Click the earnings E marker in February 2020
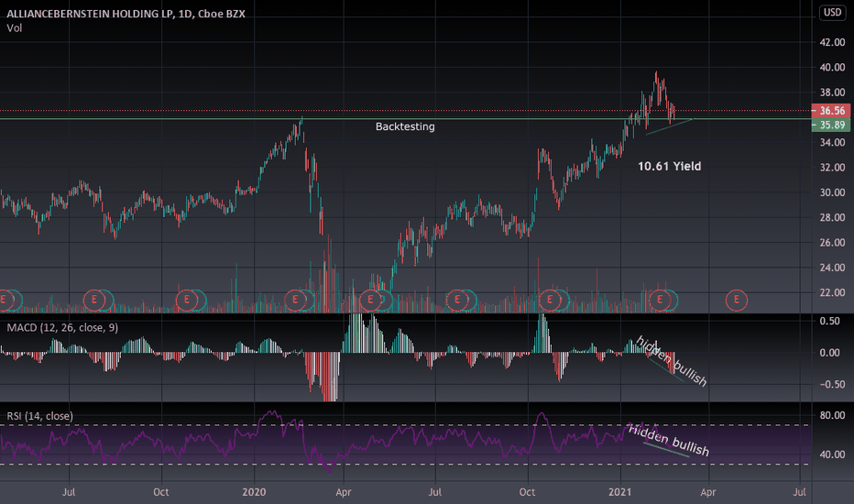The image size is (854, 504). [295, 301]
